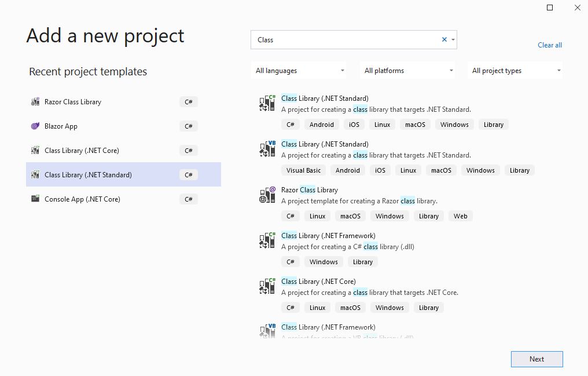Click the 'Add a new project' title
The height and width of the screenshot is (376, 588).
(105, 36)
